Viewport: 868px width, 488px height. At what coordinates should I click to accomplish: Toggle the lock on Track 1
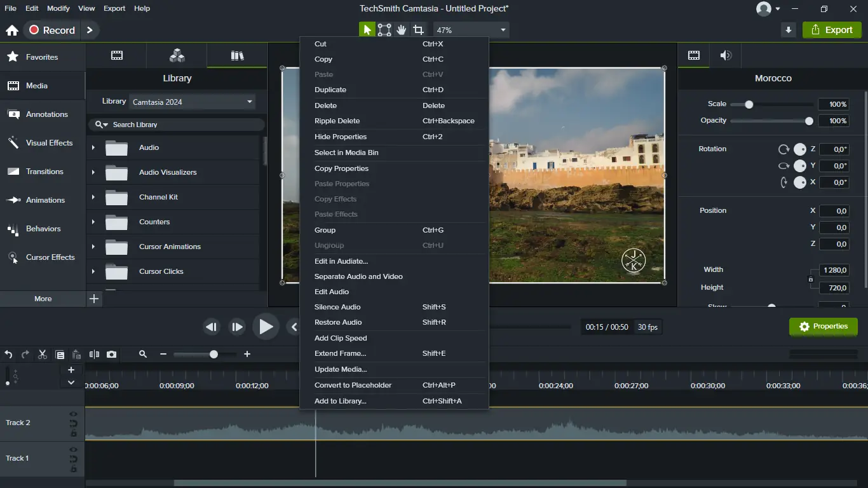click(74, 469)
